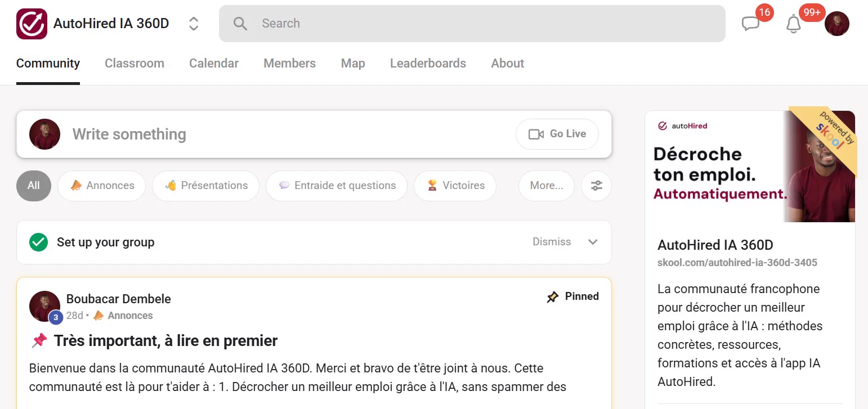The width and height of the screenshot is (868, 409).
Task: Filter posts by Victoires category
Action: (455, 186)
